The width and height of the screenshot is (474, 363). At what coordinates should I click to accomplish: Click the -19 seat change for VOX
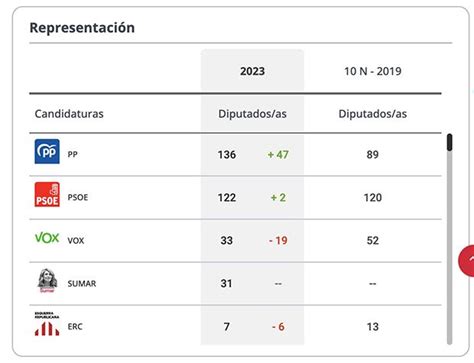coord(278,240)
